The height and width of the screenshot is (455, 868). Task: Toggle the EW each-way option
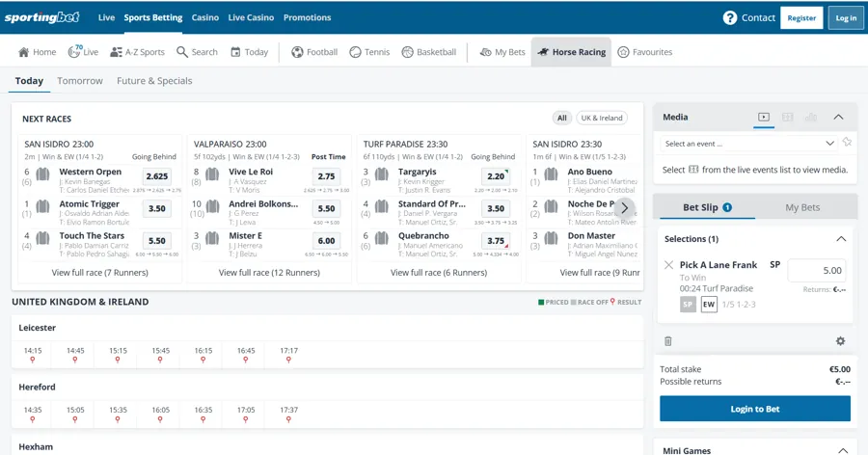(x=709, y=305)
